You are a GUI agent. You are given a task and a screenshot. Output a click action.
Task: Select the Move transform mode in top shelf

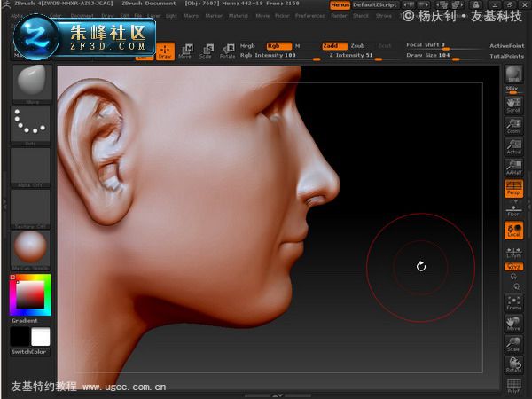click(186, 51)
